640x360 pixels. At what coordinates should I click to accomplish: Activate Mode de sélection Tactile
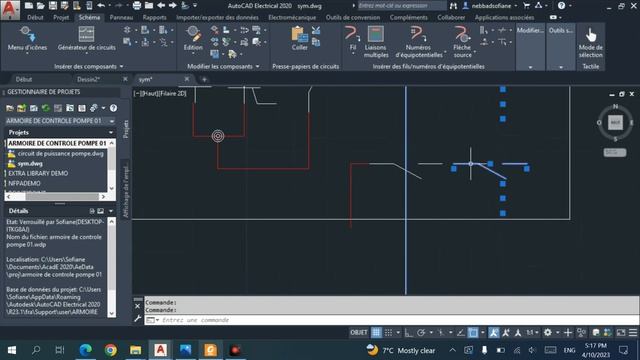point(590,43)
